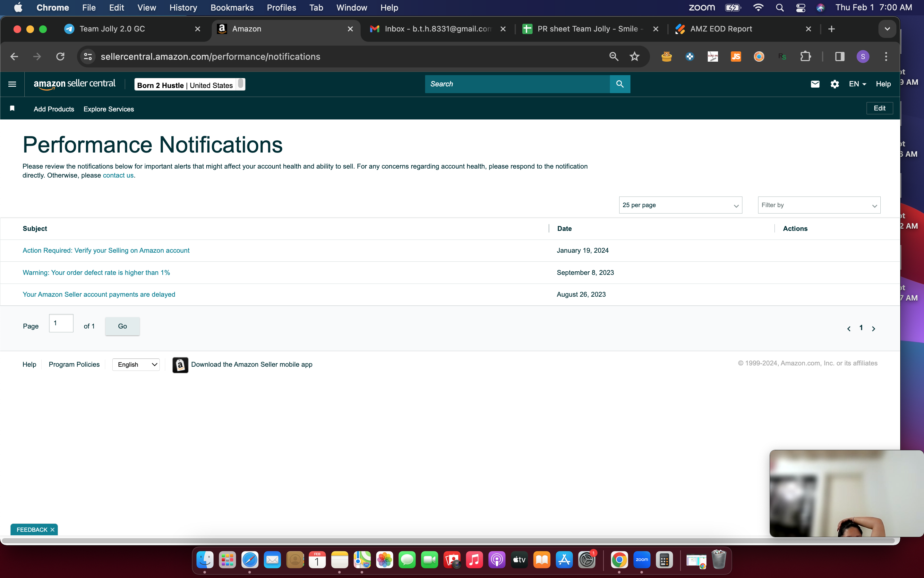Viewport: 924px width, 578px height.
Task: Click the horizontal scrollbar at window bottom
Action: 448,541
